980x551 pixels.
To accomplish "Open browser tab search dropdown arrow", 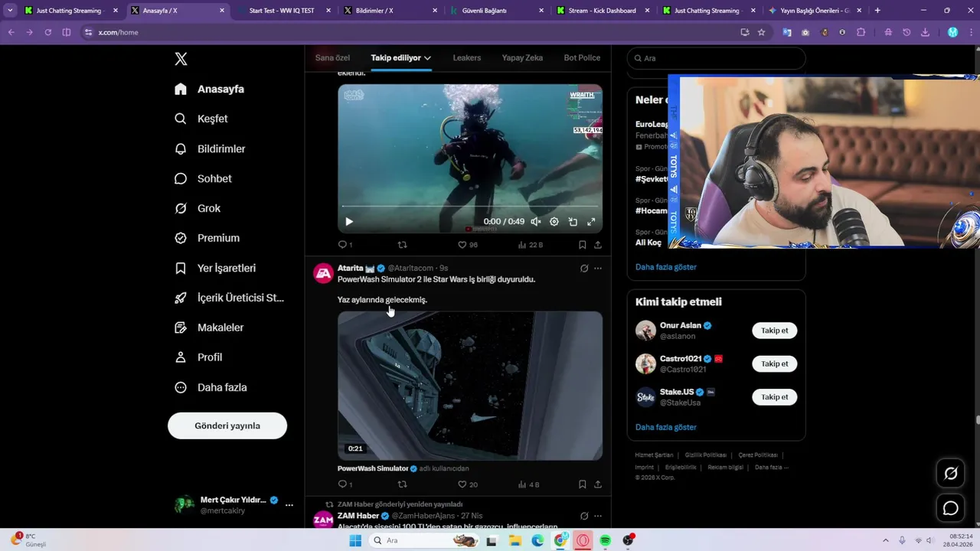I will point(10,11).
